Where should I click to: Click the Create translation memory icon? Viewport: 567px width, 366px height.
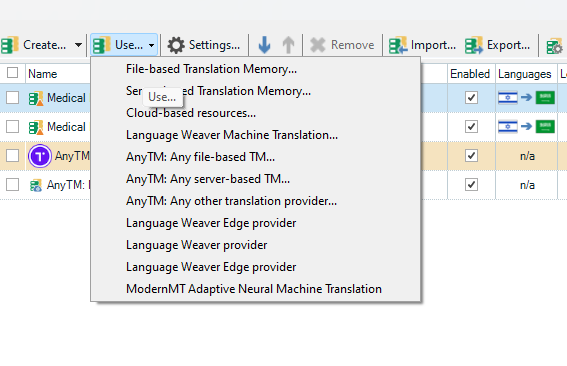[9, 45]
